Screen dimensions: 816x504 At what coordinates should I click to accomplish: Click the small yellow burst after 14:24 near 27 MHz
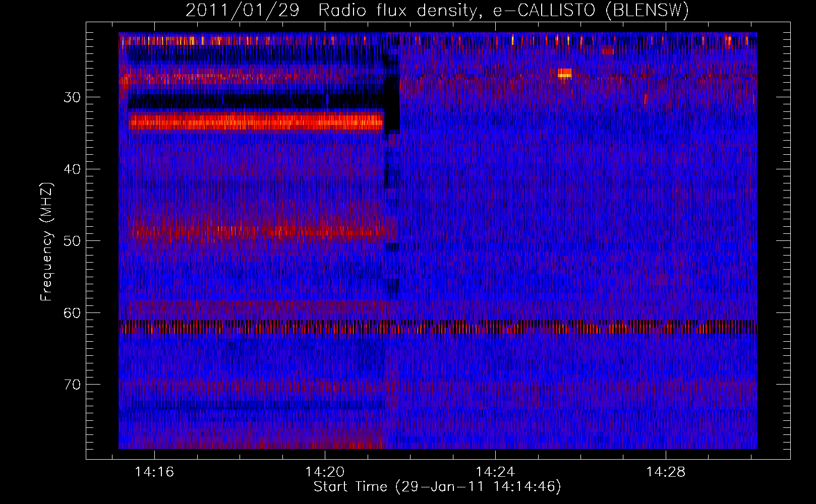[x=564, y=73]
